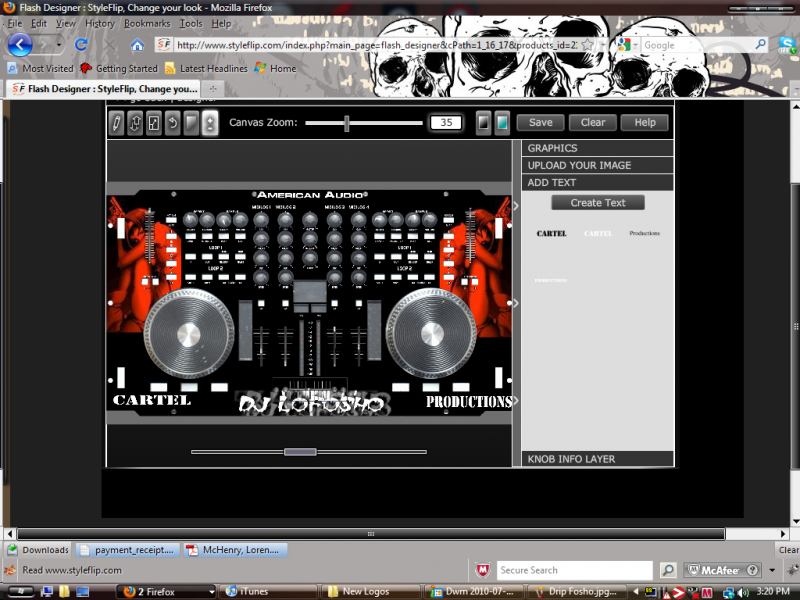The image size is (800, 600).
Task: Click the teal background color button
Action: point(502,123)
